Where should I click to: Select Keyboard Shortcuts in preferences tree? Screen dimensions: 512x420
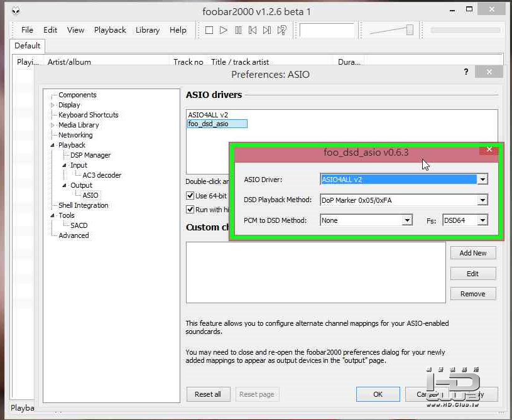click(88, 115)
